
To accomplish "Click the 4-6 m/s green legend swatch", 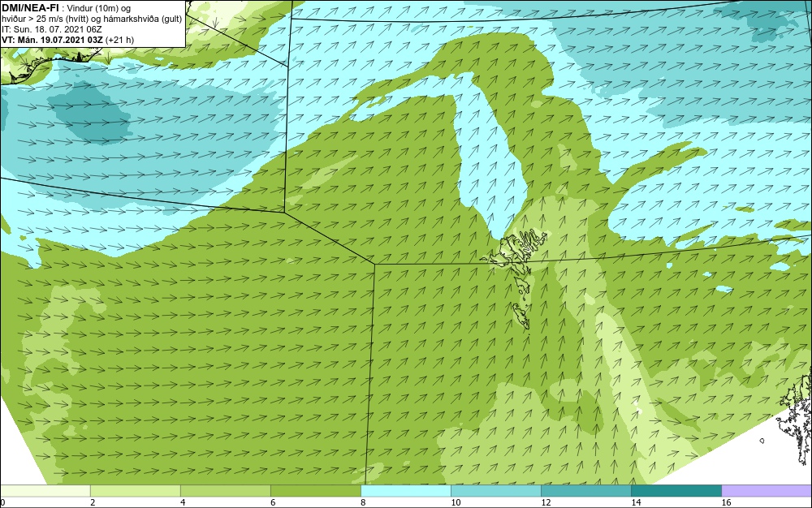I will click(x=225, y=491).
